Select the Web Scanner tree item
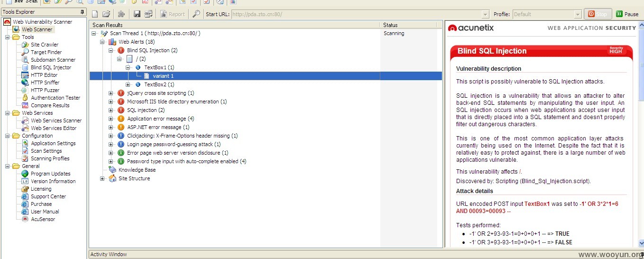Image resolution: width=644 pixels, height=259 pixels. click(37, 29)
